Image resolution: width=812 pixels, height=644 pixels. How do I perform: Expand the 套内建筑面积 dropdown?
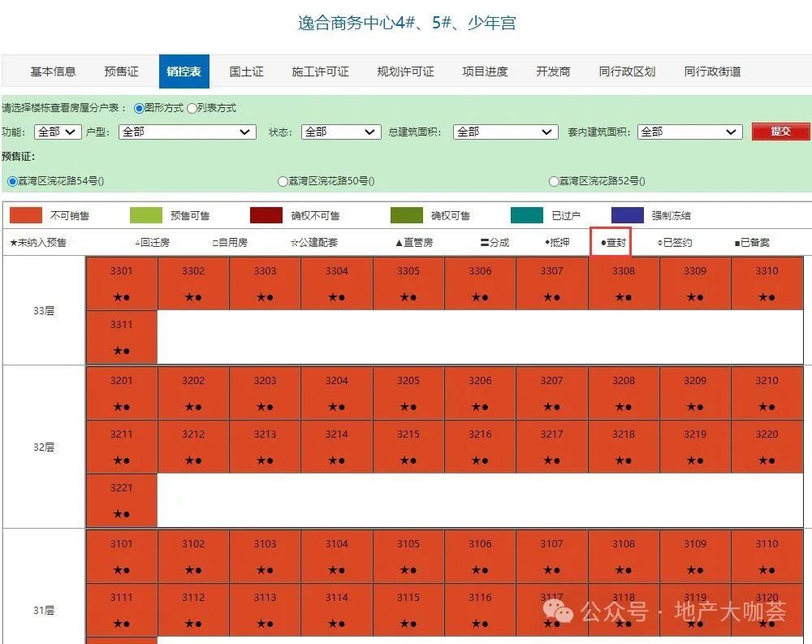tap(689, 132)
